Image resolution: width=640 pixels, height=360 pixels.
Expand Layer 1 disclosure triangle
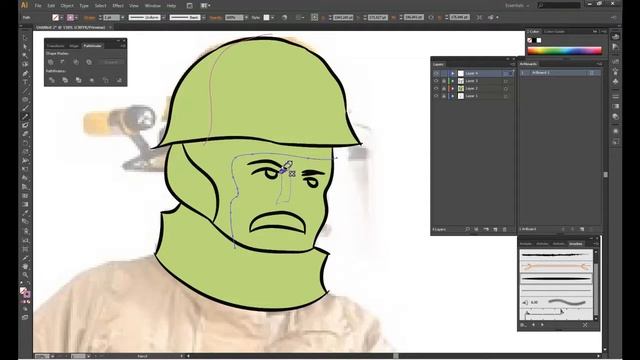453,96
